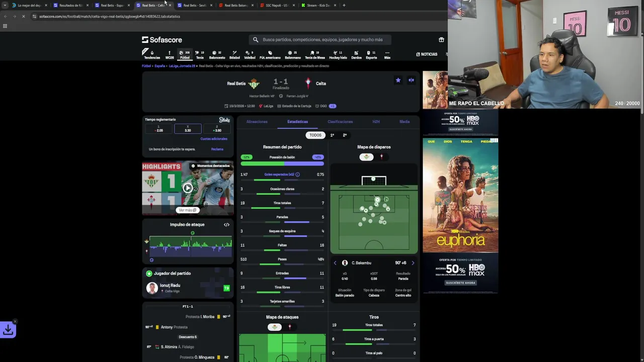Image resolution: width=644 pixels, height=362 pixels.
Task: Stop loading the page in browser
Action: pos(23,16)
